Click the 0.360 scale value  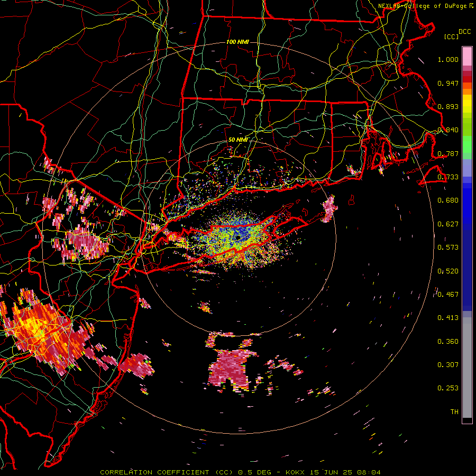[x=448, y=342]
